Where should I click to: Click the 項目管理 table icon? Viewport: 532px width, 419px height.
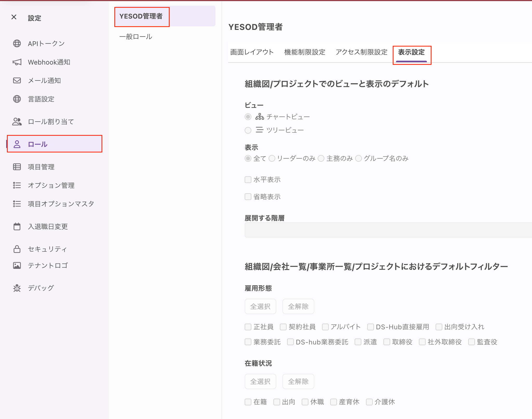tap(17, 167)
